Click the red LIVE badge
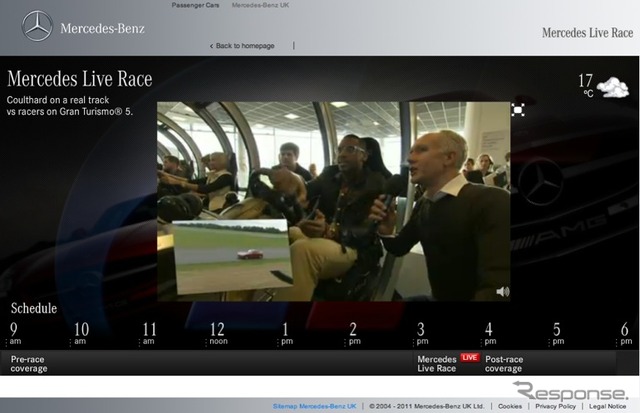This screenshot has height=413, width=640. tap(470, 357)
